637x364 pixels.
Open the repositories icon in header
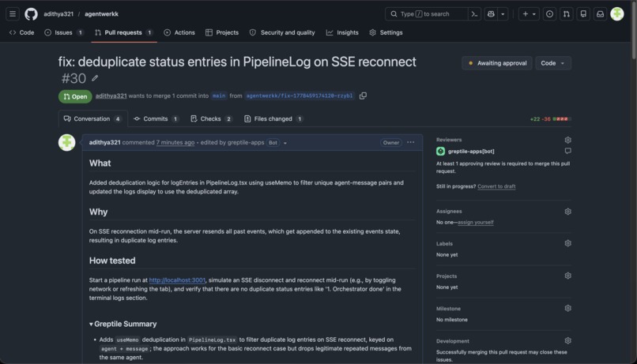click(583, 13)
